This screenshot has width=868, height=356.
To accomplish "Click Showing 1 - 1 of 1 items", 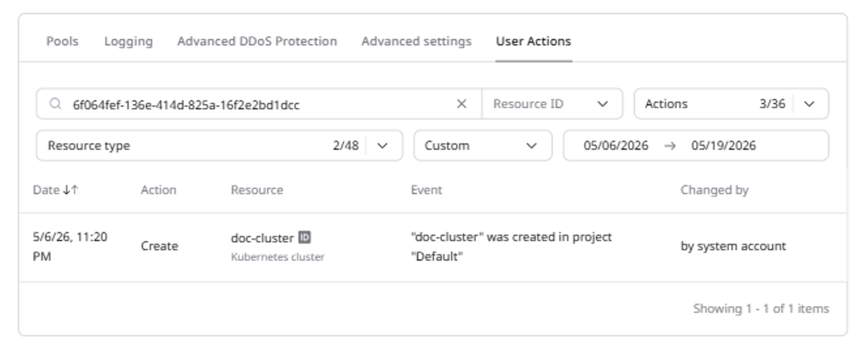I will pyautogui.click(x=761, y=309).
